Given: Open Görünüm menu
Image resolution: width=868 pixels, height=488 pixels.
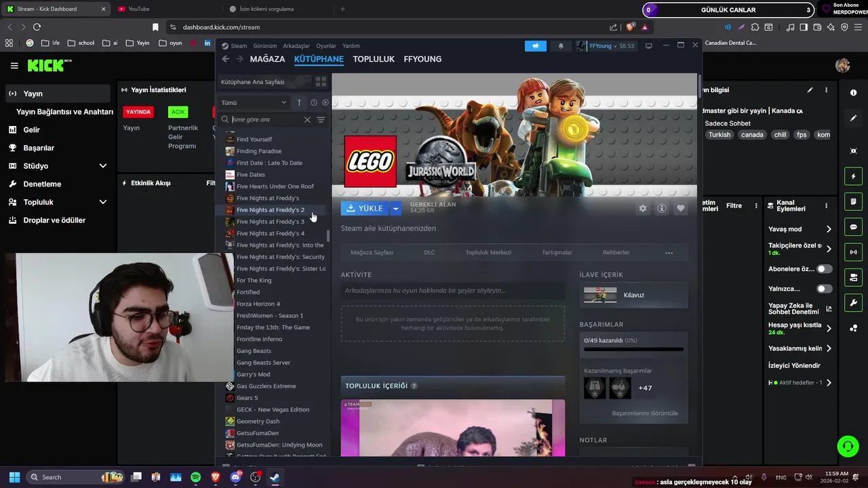Looking at the screenshot, I should (265, 46).
